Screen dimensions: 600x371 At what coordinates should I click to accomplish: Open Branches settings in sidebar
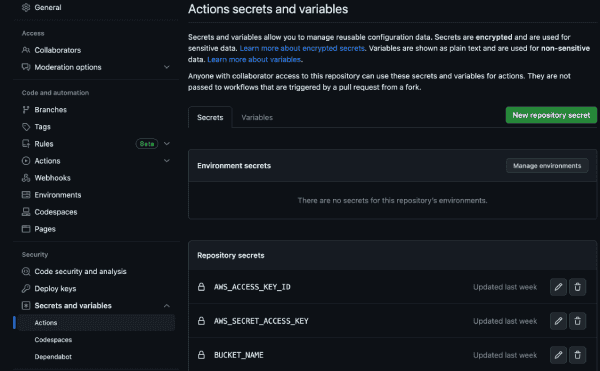(x=51, y=110)
